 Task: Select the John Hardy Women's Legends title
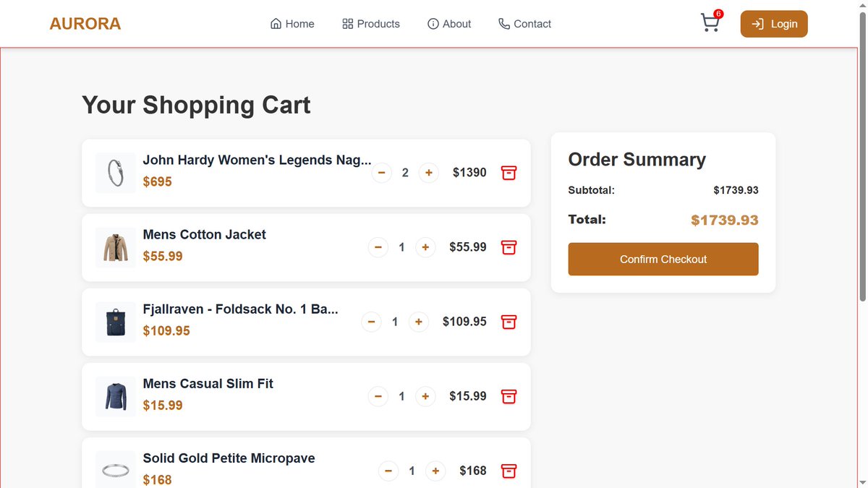[x=257, y=160]
